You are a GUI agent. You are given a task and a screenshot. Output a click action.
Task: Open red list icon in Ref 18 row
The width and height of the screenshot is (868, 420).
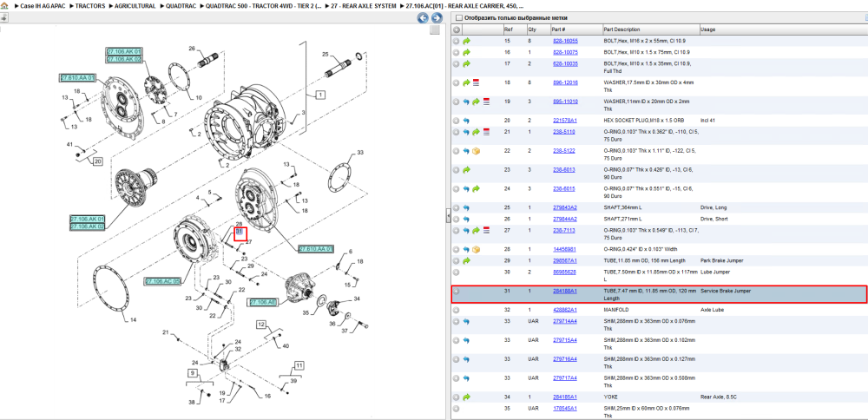tap(476, 82)
